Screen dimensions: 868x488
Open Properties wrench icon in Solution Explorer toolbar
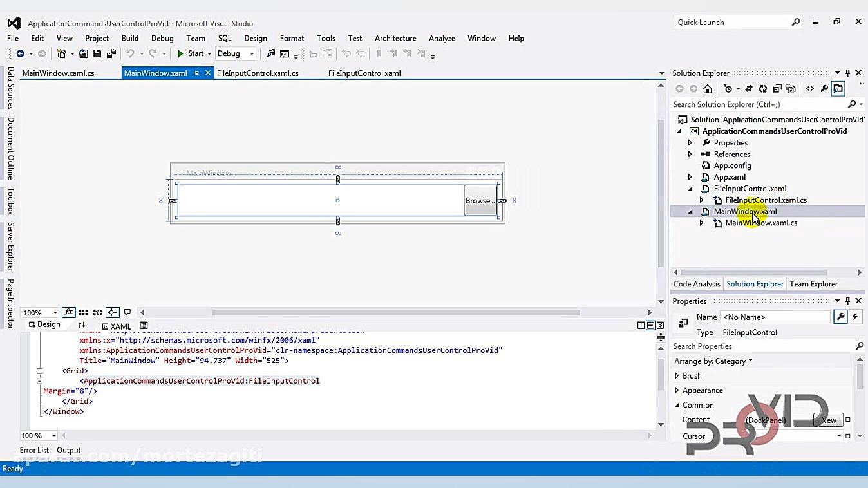click(x=824, y=89)
